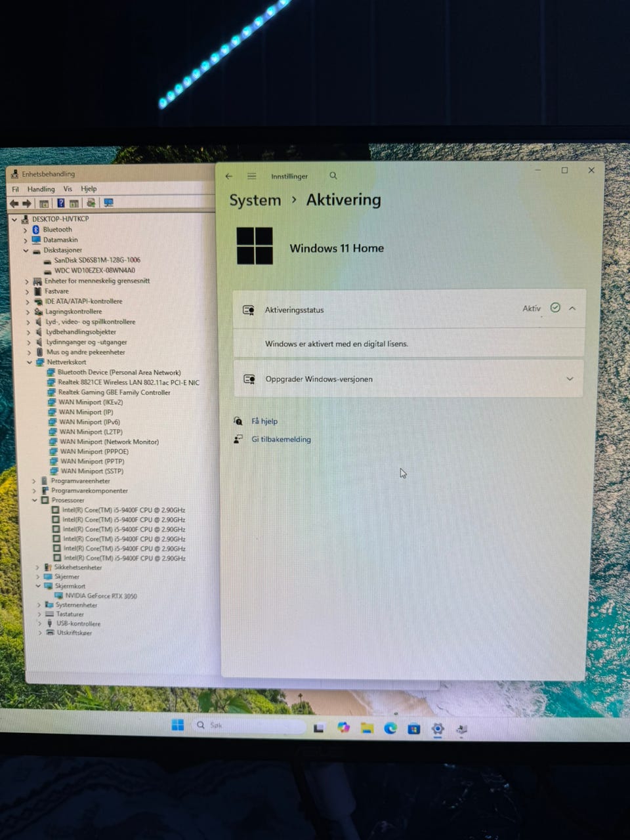Screen dimensions: 630x840
Task: Click 'Windows er aktivert med en digital lisens' text
Action: click(337, 344)
